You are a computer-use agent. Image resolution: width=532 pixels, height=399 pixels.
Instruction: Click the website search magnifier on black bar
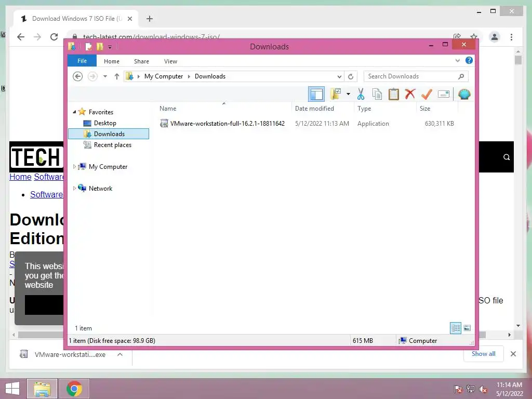pyautogui.click(x=506, y=157)
